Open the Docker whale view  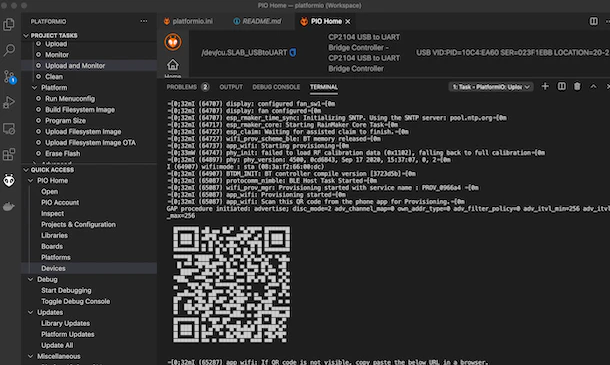coord(9,207)
